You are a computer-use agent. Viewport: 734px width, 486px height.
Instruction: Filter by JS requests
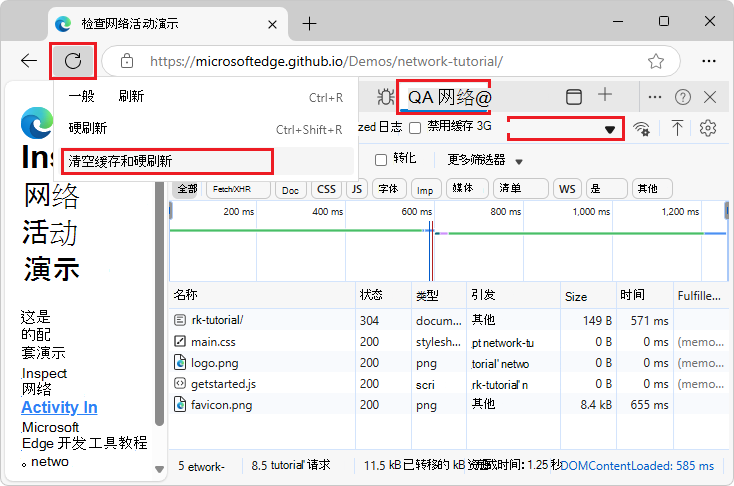357,189
